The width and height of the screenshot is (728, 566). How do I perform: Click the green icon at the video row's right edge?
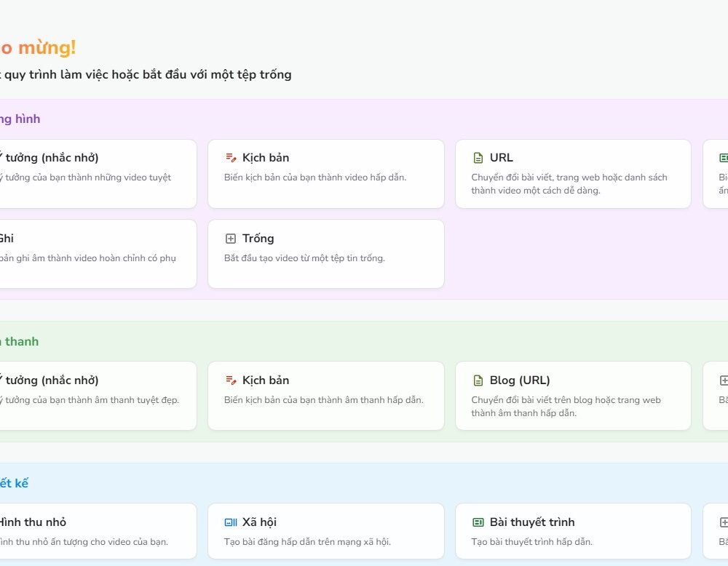(x=723, y=158)
